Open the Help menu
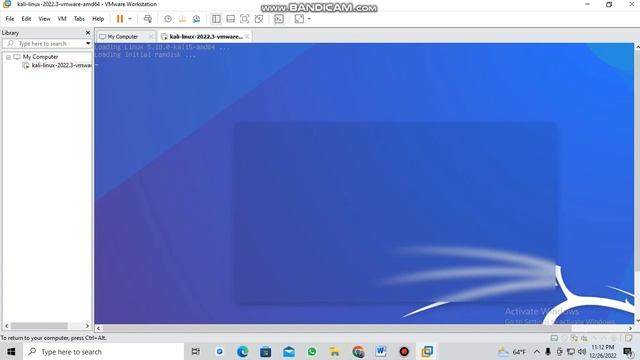The width and height of the screenshot is (640, 360). pyautogui.click(x=98, y=19)
